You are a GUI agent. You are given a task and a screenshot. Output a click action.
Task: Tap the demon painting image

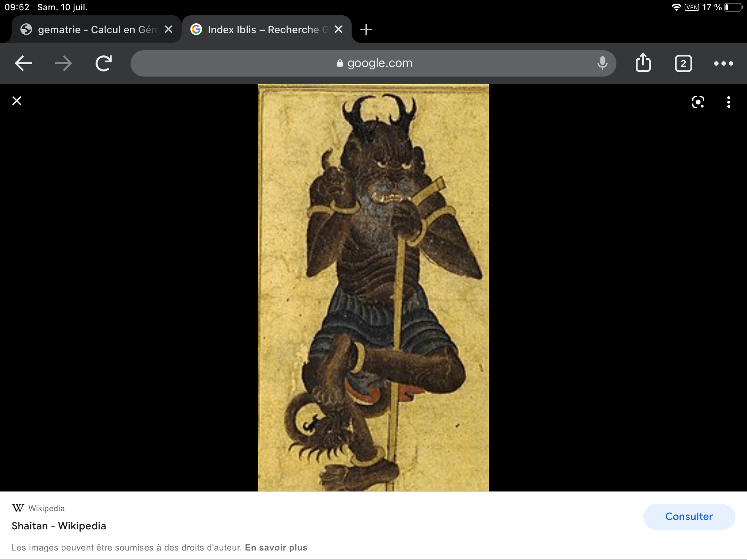pyautogui.click(x=373, y=288)
